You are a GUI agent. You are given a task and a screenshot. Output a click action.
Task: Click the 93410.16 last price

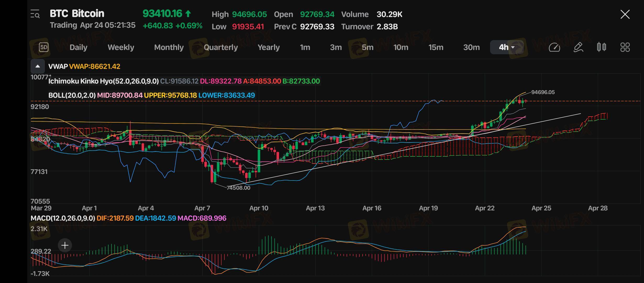[x=162, y=14]
